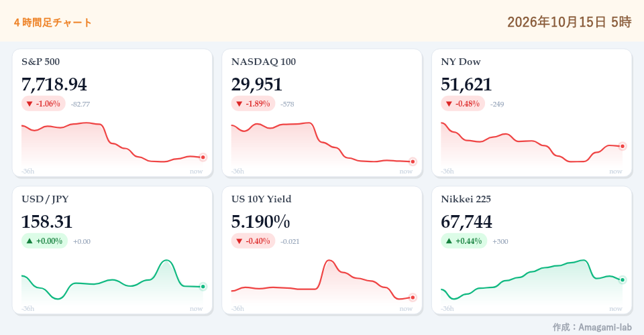The width and height of the screenshot is (644, 335).
Task: Click the Nikkei 225 card title
Action: [466, 199]
